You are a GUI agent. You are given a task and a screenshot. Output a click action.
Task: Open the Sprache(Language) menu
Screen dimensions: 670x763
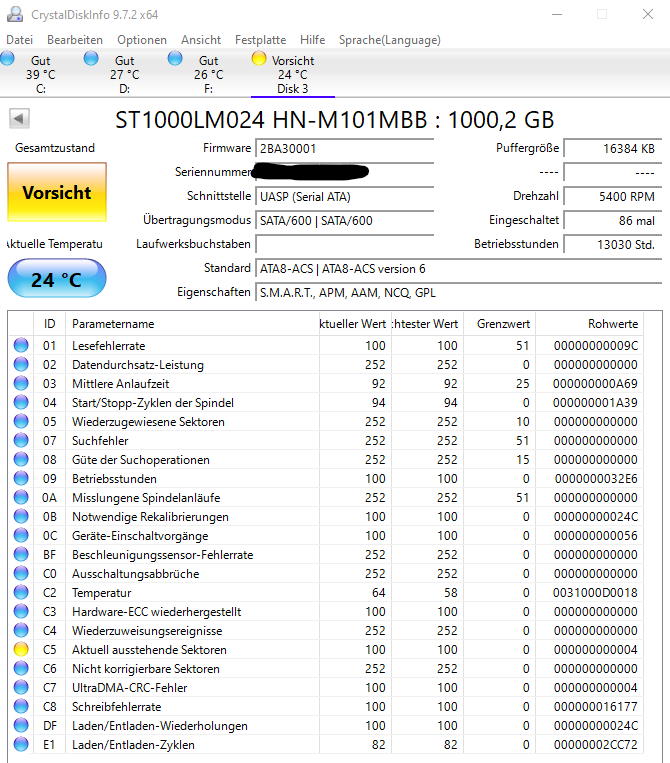[x=390, y=40]
